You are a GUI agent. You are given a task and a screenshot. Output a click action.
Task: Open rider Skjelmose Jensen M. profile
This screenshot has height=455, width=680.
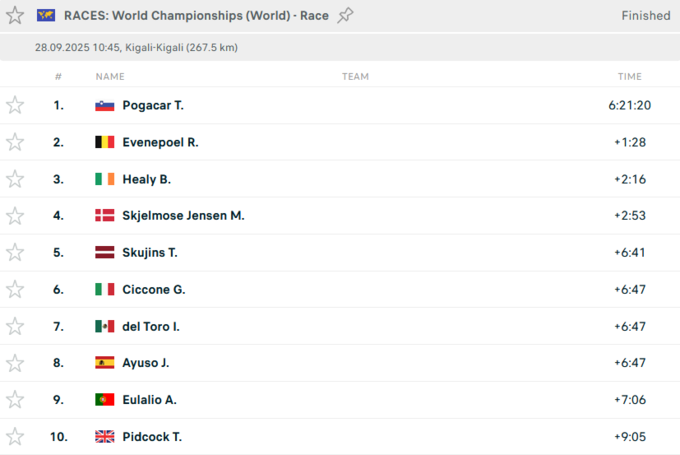(x=183, y=216)
